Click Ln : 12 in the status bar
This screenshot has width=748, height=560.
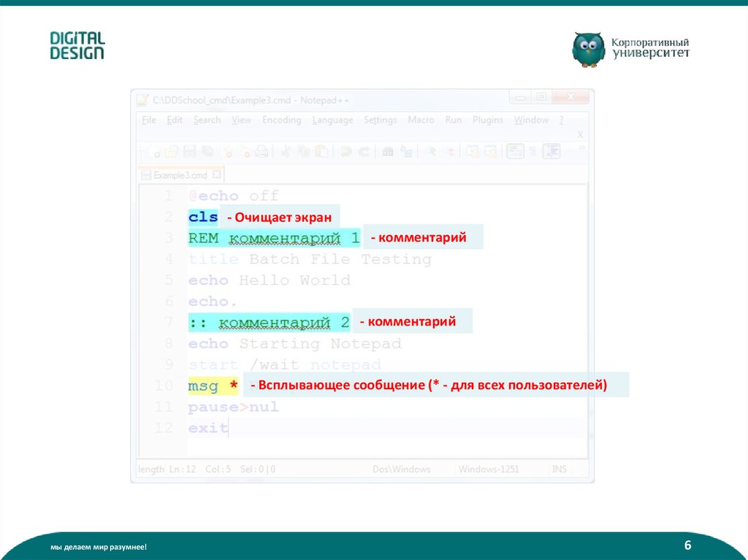tap(182, 469)
